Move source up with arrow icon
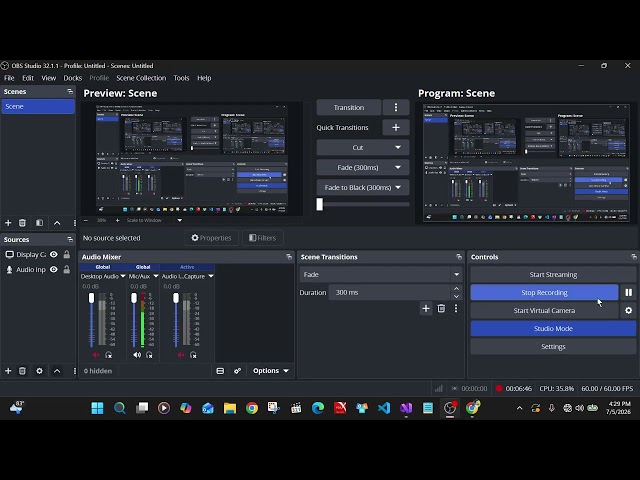The height and width of the screenshot is (480, 640). 57,371
